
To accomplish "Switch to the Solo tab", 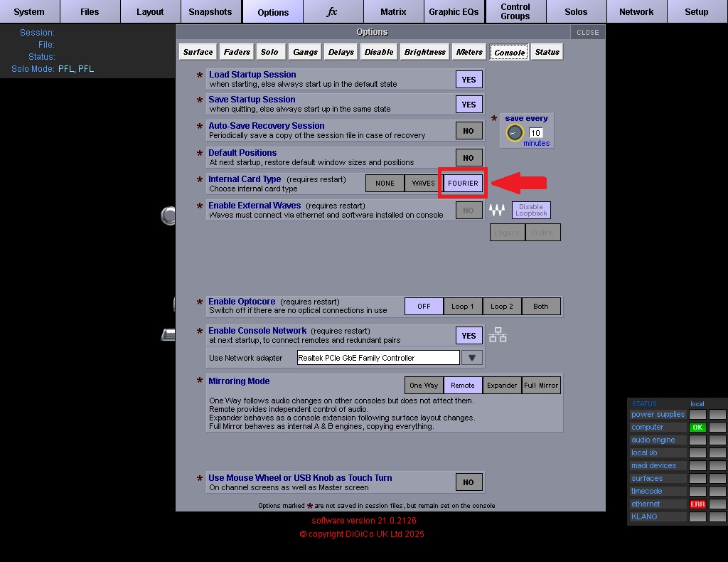I will tap(269, 52).
